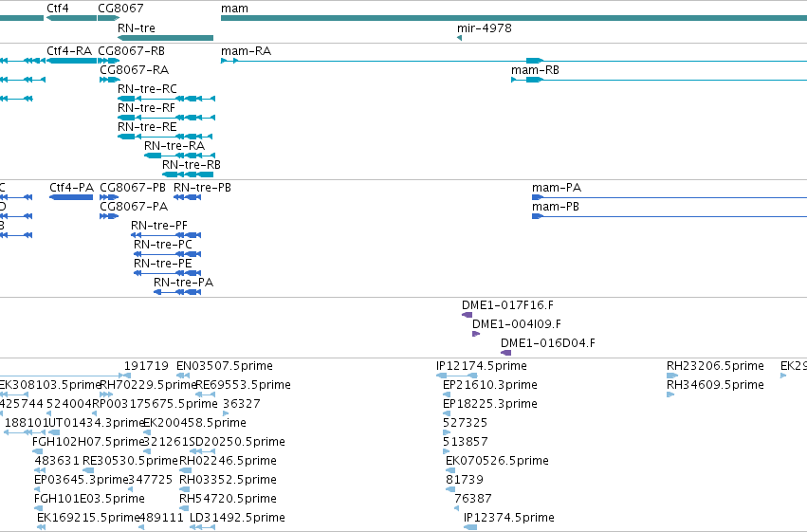This screenshot has width=807, height=532.
Task: Click the RH23206.5prime EST
Action: tap(672, 376)
